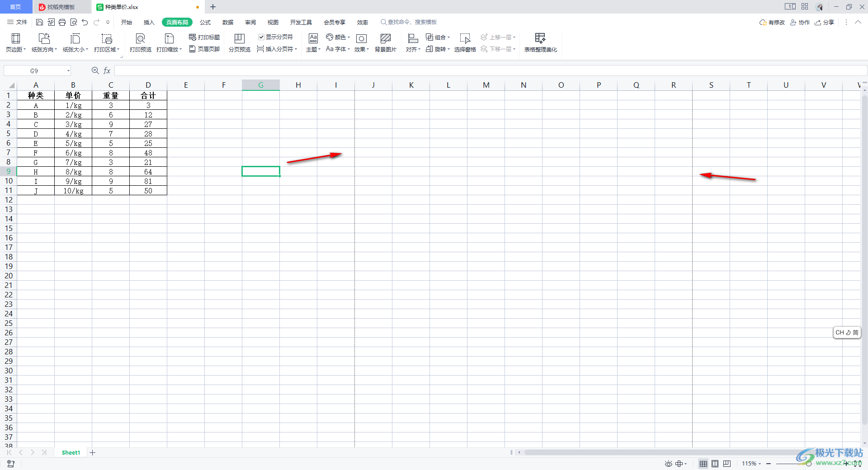This screenshot has width=868, height=470.
Task: Open the 打印区域 print area tool
Action: point(107,43)
